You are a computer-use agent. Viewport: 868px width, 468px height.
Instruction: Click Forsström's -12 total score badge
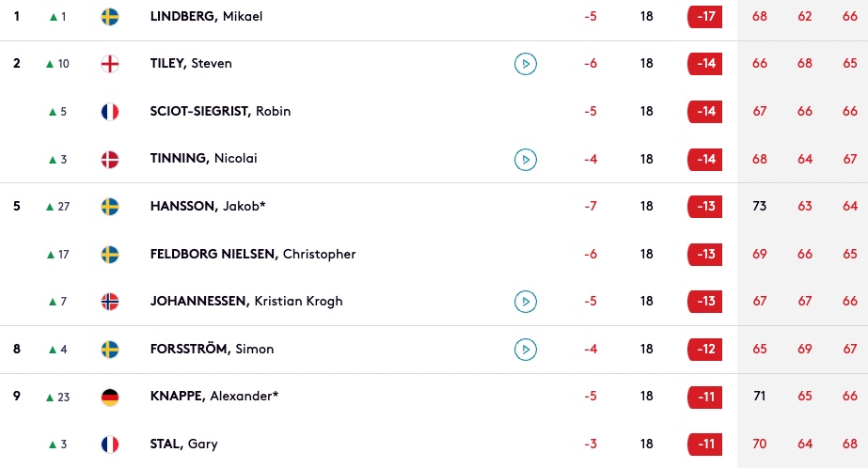(704, 349)
